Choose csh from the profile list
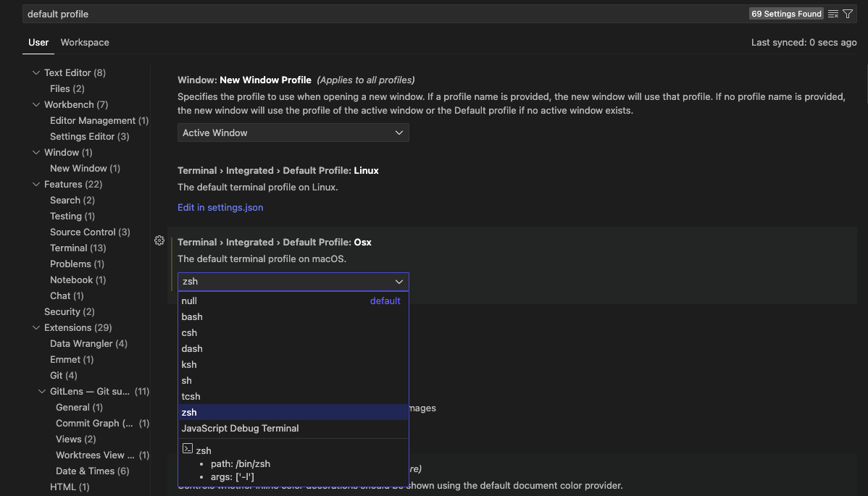The height and width of the screenshot is (496, 868). pos(293,333)
